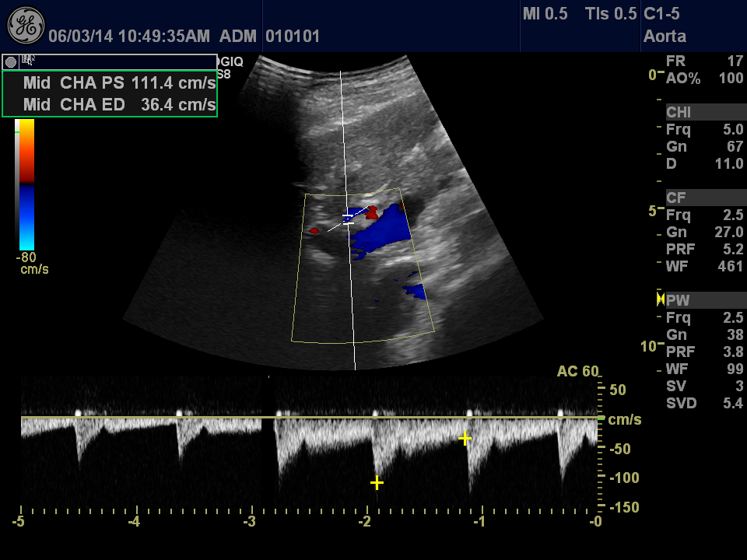Click the yellow focal zone marker beside PW
Viewport: 747px width, 560px height.
pos(661,299)
